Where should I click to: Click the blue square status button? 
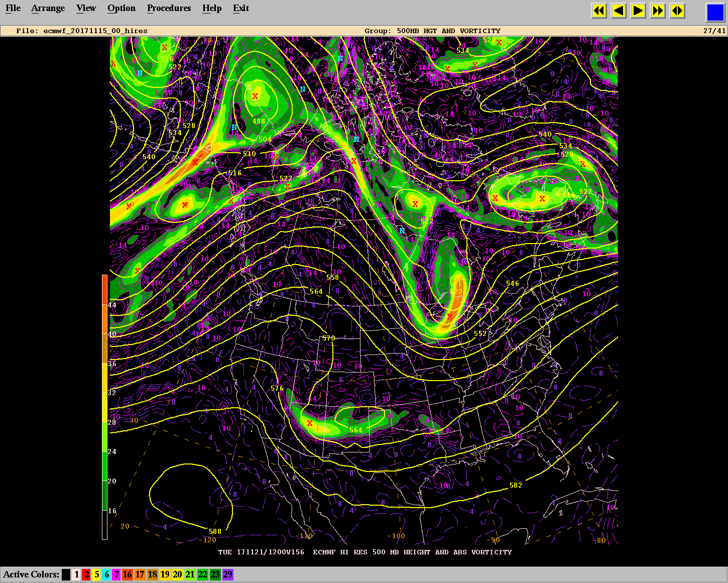pos(715,13)
